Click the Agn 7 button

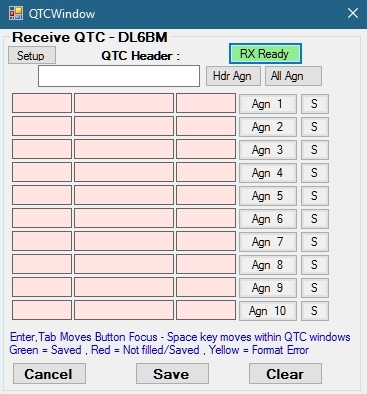(x=268, y=242)
